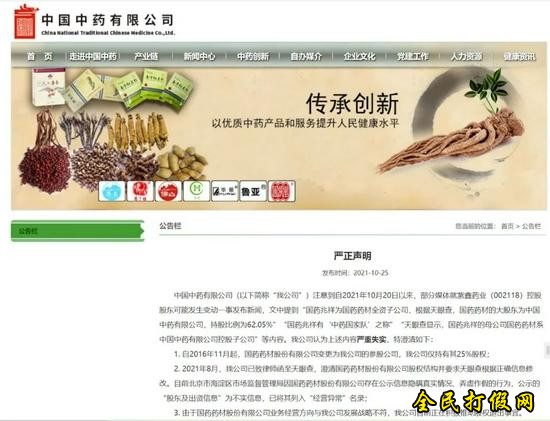Open the light blue brand logo tile
Image resolution: width=550 pixels, height=421 pixels.
[x=112, y=191]
